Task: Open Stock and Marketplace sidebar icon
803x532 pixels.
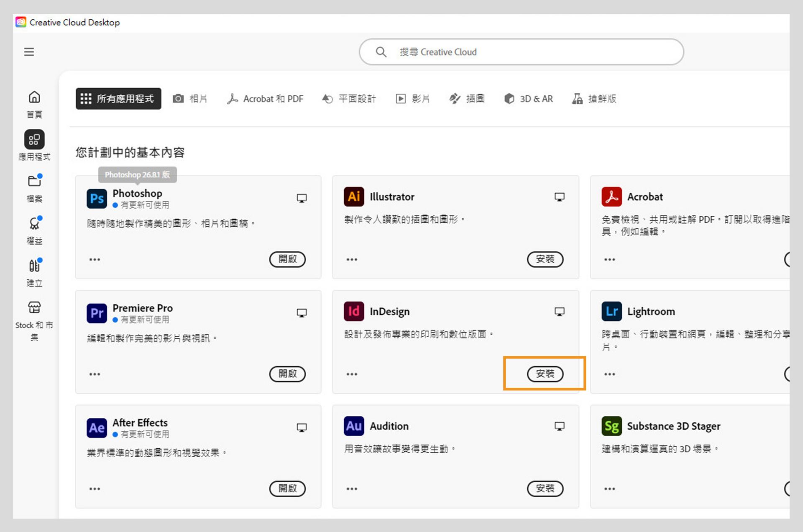Action: tap(34, 308)
